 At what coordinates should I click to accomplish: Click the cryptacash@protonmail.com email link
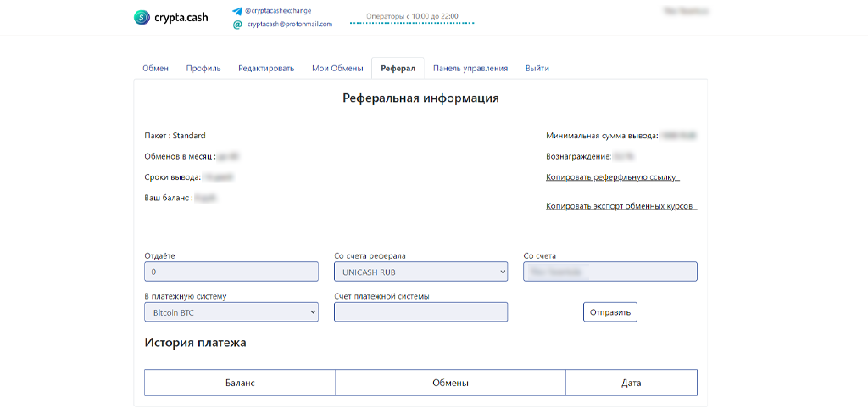pos(289,25)
